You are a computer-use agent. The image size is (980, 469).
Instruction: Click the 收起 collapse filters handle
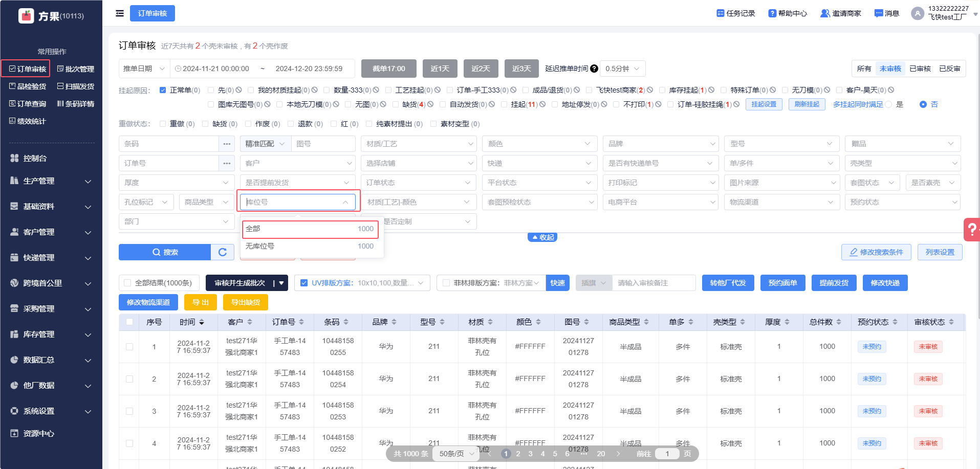(x=542, y=237)
